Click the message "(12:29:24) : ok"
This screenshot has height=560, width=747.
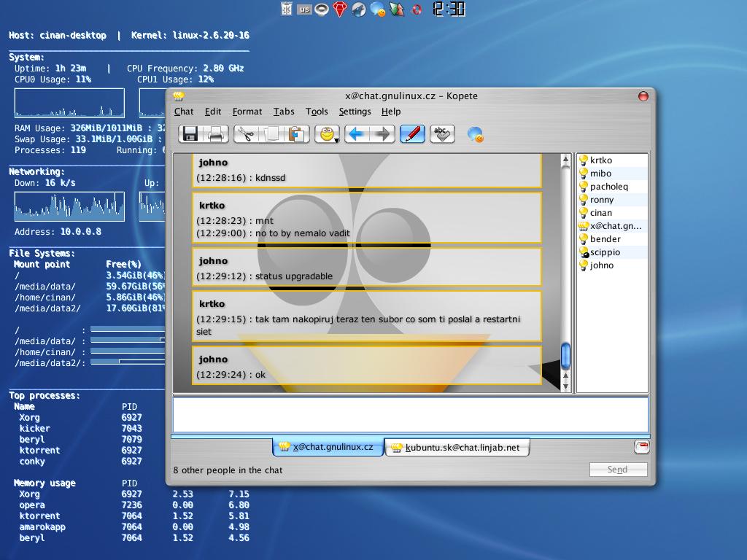point(231,375)
